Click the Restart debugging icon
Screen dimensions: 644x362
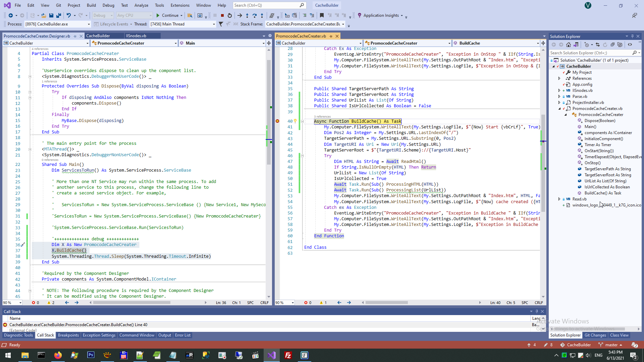coord(230,15)
